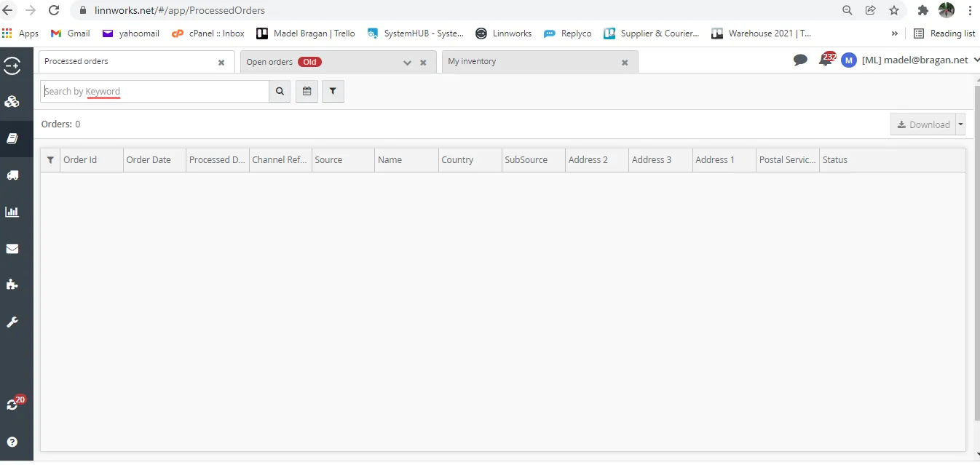Open the chat messages icon
Image resolution: width=980 pixels, height=465 pixels.
point(800,60)
